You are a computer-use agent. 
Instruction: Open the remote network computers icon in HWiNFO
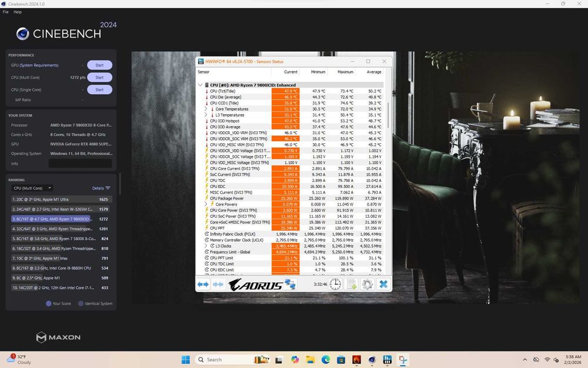point(290,284)
